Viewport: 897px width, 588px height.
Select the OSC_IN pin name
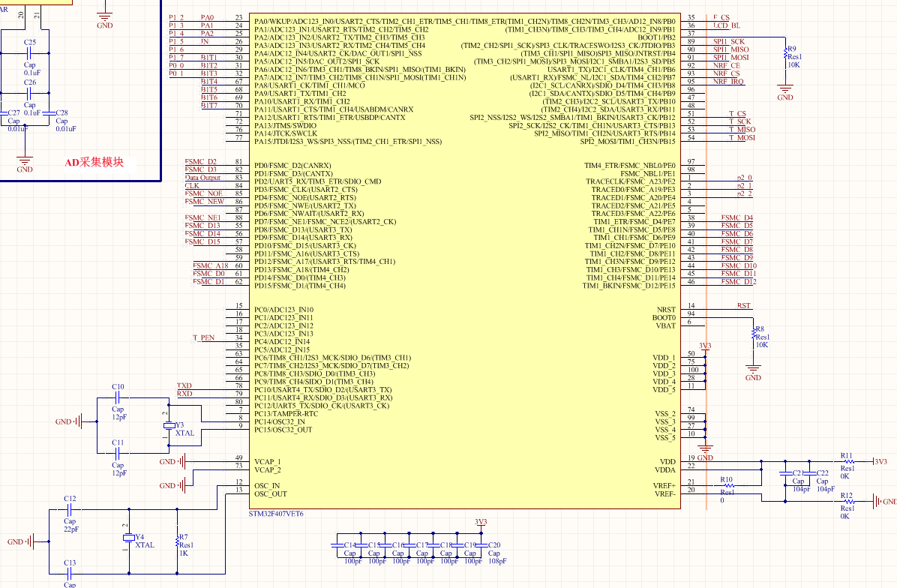(x=266, y=486)
